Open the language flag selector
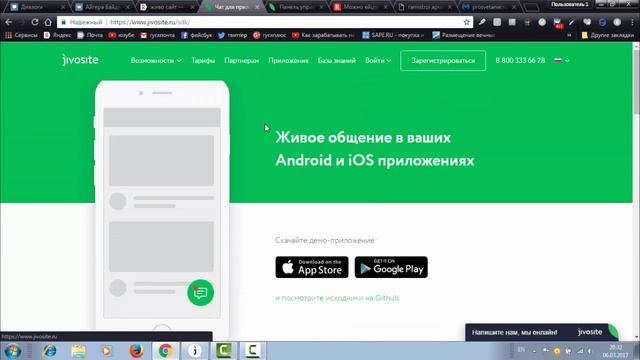The image size is (640, 360). [562, 60]
